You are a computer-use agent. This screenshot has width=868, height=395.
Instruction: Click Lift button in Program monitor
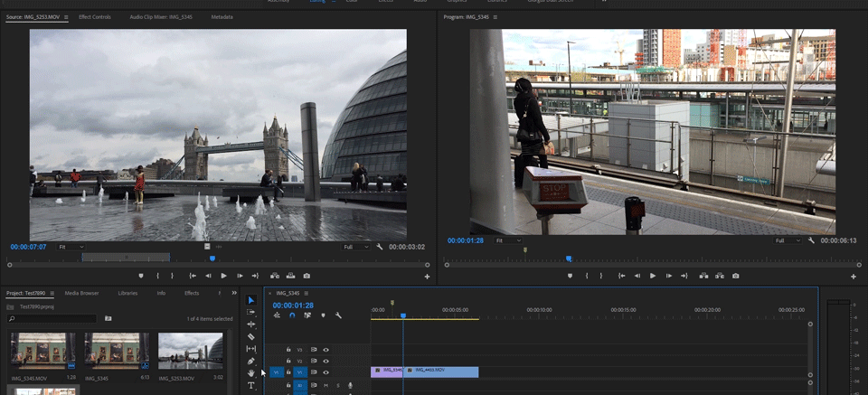pos(703,276)
